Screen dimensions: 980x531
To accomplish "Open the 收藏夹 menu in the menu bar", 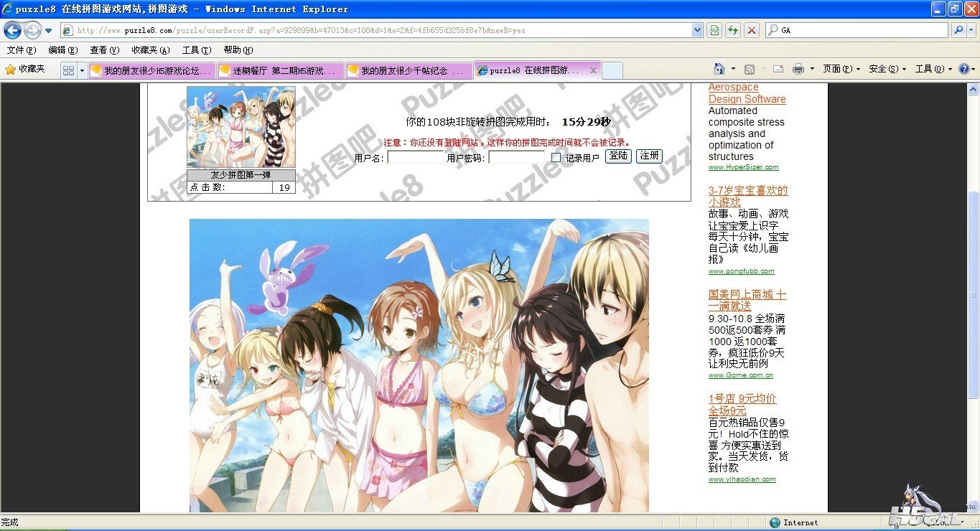I will [x=150, y=50].
